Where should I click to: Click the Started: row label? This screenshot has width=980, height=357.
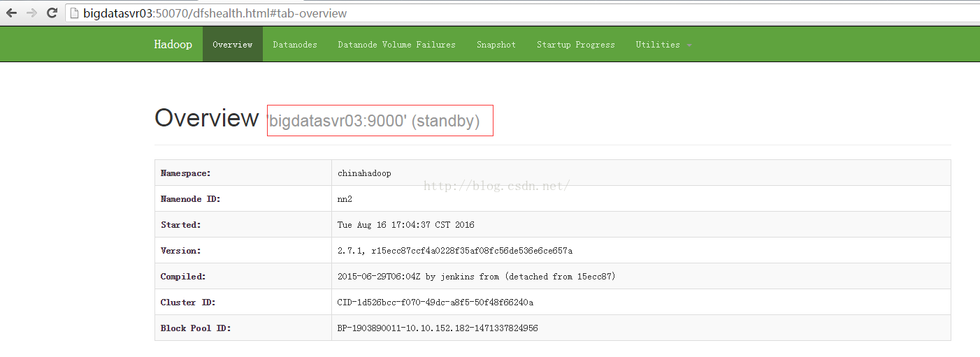point(180,225)
